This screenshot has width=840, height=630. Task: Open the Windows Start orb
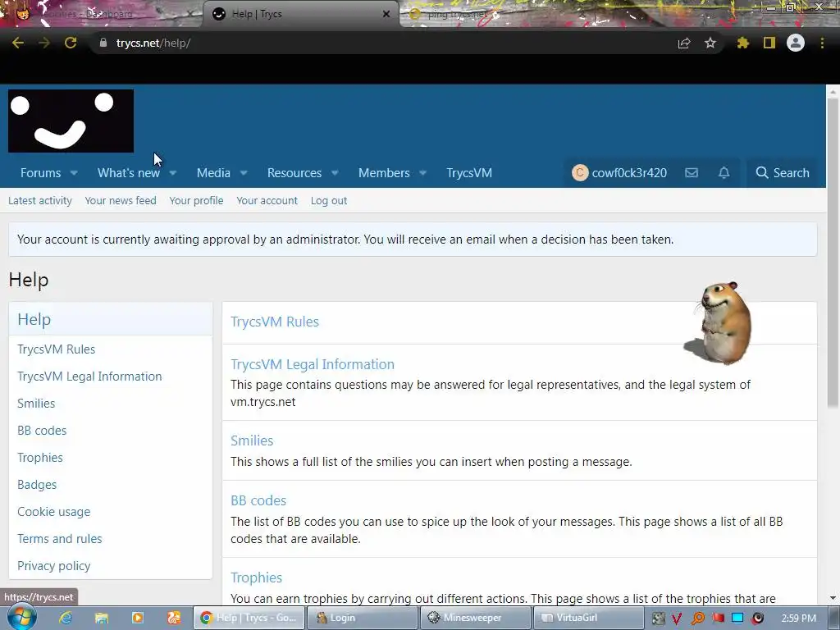coord(22,618)
